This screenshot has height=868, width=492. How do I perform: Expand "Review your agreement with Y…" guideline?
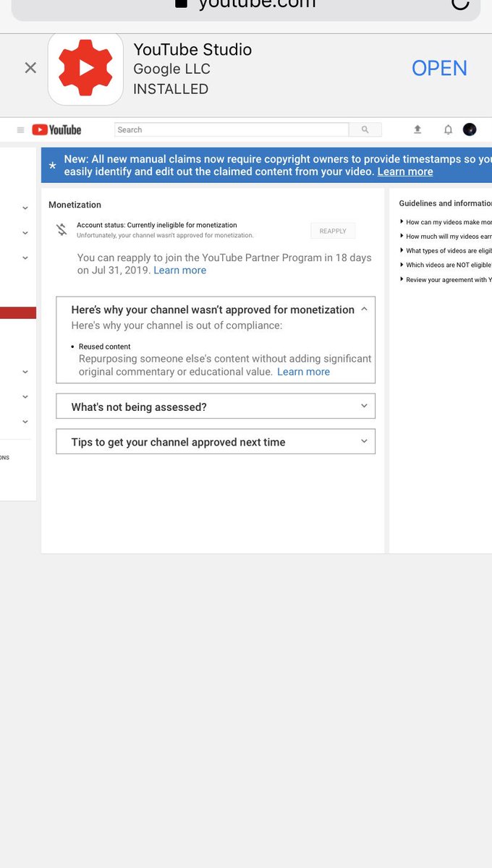(x=446, y=280)
